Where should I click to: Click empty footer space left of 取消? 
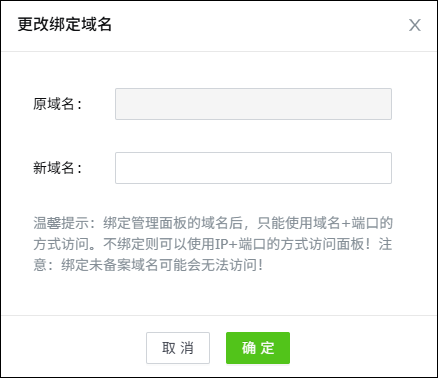point(73,348)
